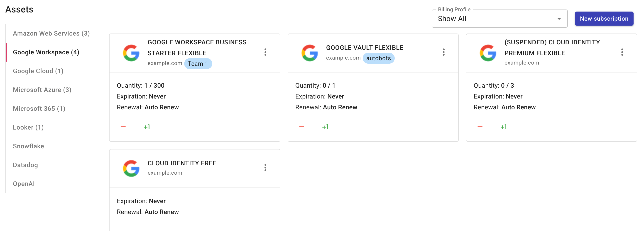Click Google logo on Workspace Business Starter card
This screenshot has width=644, height=231.
(131, 53)
